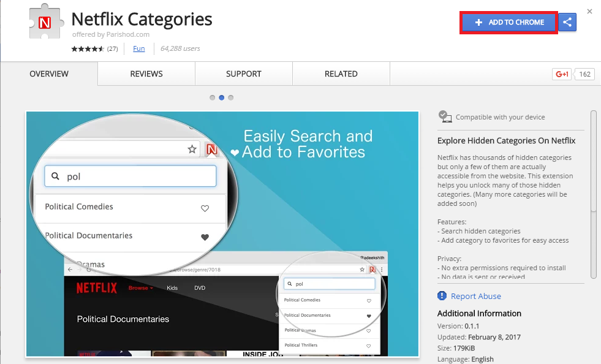601x364 pixels.
Task: Switch to the Overview tab
Action: tap(49, 74)
